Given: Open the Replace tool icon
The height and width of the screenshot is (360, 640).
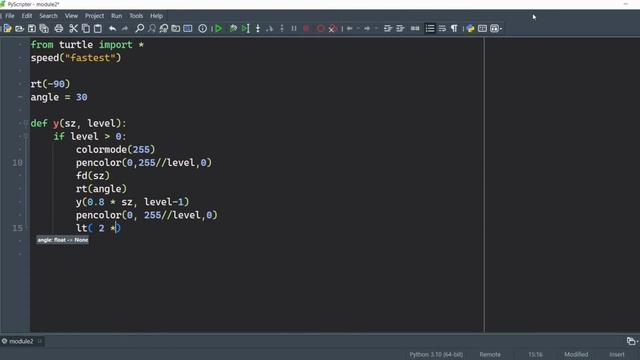Looking at the screenshot, I should click(164, 29).
